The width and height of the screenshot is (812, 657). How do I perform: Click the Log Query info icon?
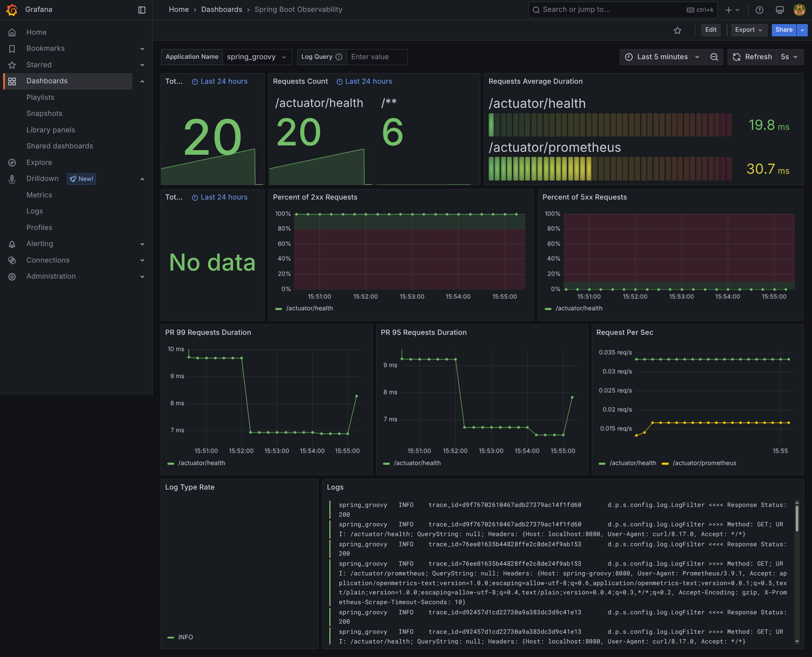339,57
